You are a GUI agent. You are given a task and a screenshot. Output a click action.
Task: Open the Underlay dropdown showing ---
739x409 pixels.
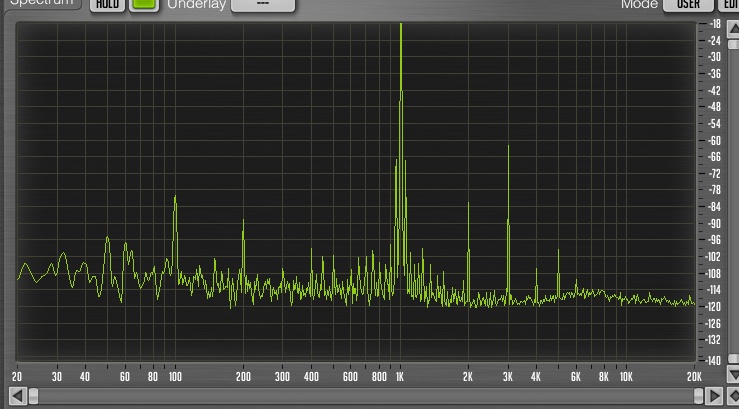[x=263, y=4]
